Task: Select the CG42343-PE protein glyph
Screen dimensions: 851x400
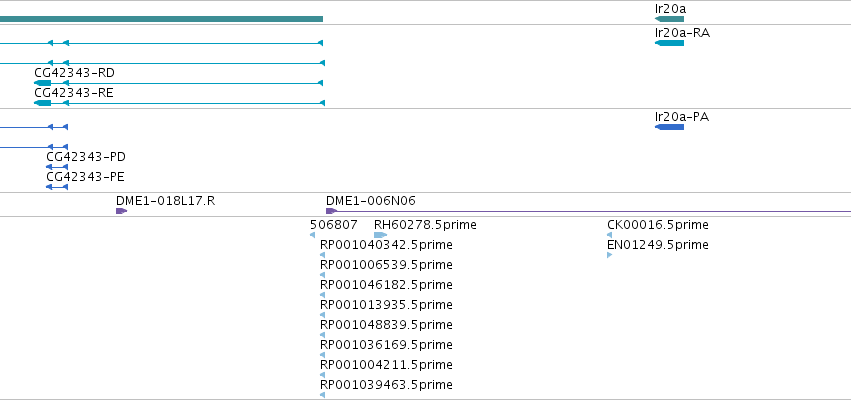Action: point(57,187)
